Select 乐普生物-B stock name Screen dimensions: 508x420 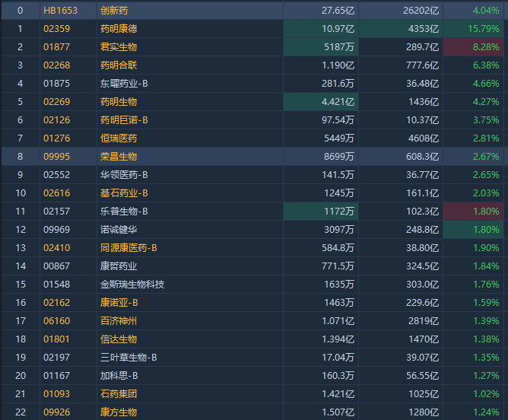(x=124, y=212)
